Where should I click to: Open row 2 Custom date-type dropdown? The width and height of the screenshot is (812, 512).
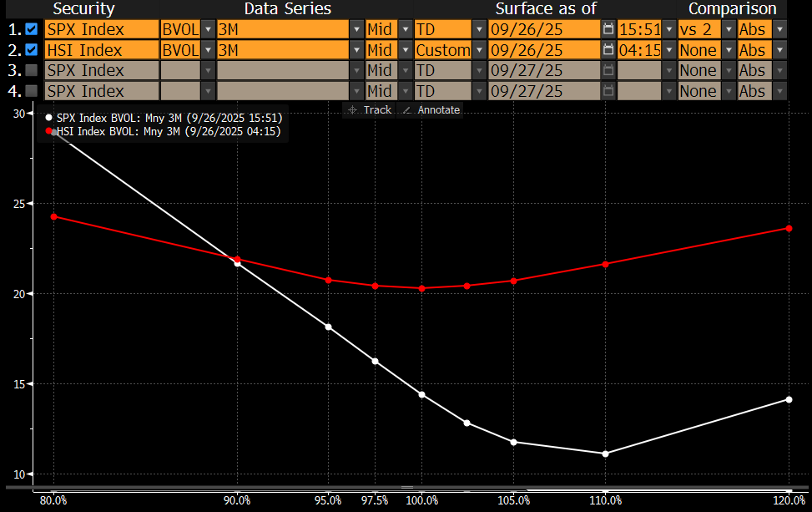click(x=480, y=50)
